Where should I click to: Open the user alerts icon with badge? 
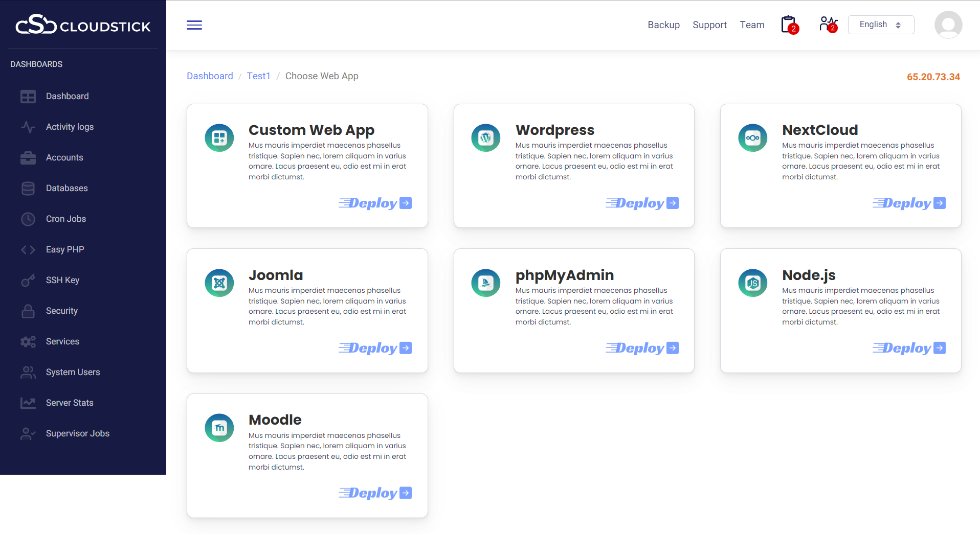point(828,25)
